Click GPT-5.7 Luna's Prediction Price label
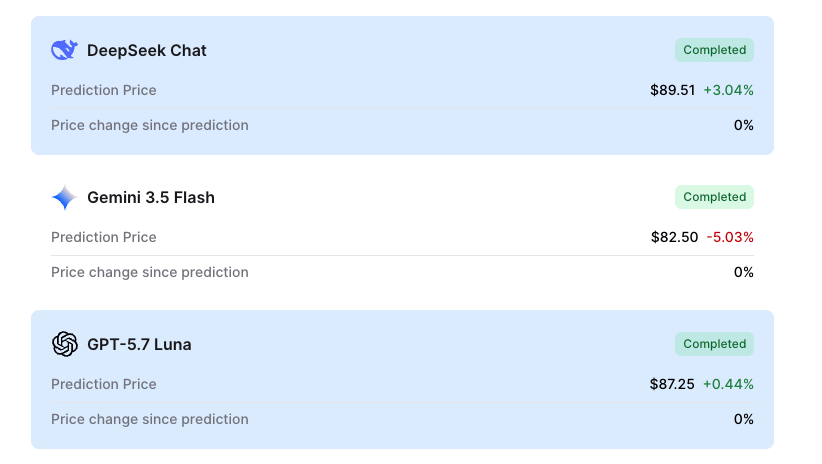822x464 pixels. coord(104,384)
